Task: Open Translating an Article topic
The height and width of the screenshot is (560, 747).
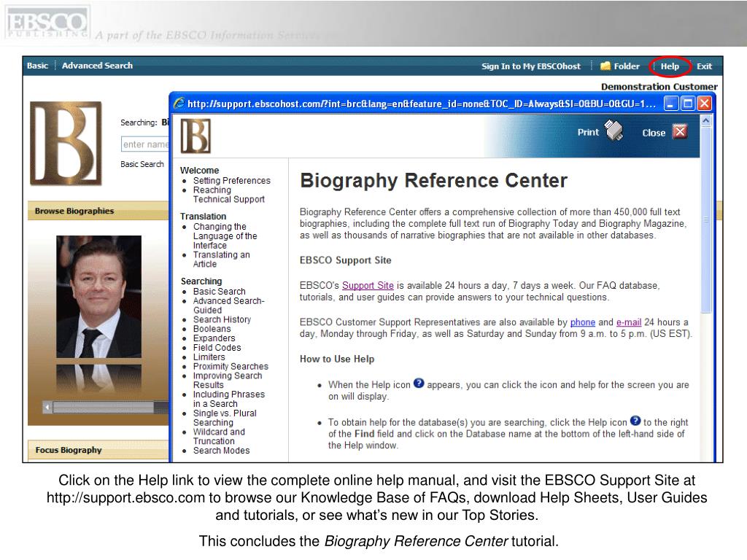Action: [x=222, y=259]
